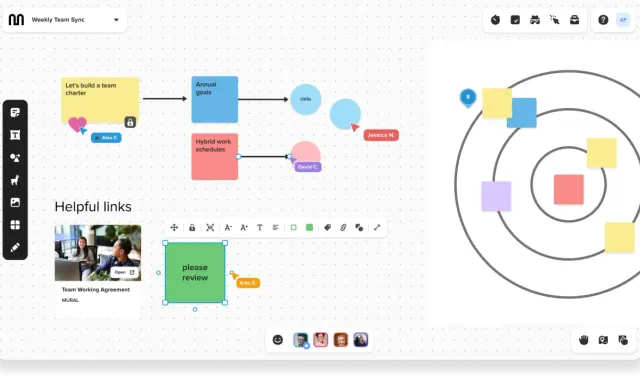Click the Jessica N. cursor label
This screenshot has width=640, height=384.
381,135
